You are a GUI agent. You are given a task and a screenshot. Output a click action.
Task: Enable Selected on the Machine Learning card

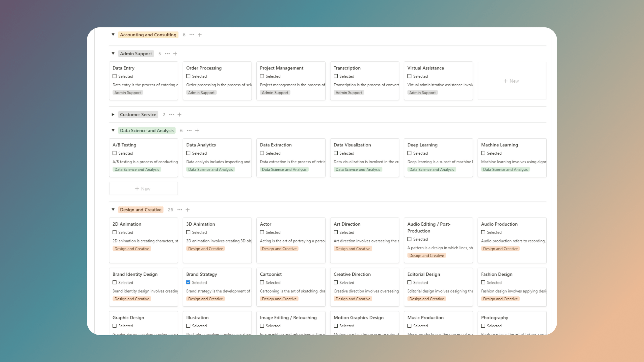(x=483, y=153)
